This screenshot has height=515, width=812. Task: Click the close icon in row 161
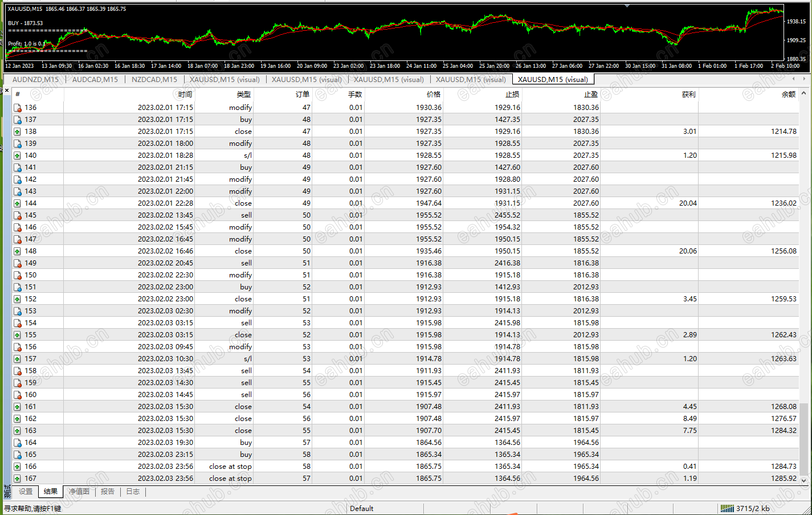click(17, 407)
